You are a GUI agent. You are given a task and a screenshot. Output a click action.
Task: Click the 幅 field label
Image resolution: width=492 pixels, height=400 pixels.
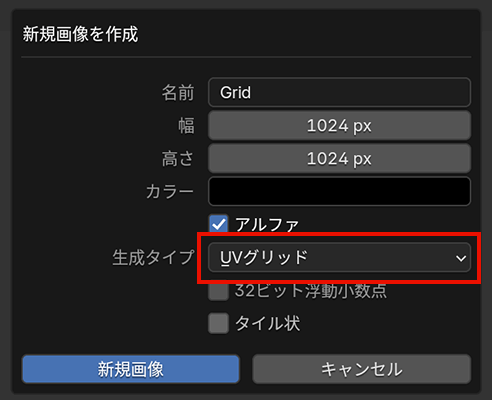186,126
